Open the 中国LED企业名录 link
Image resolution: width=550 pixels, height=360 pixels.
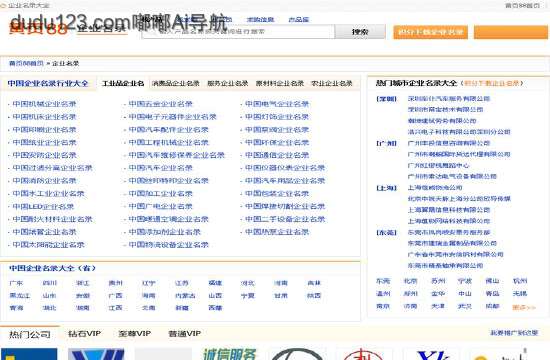[43, 206]
